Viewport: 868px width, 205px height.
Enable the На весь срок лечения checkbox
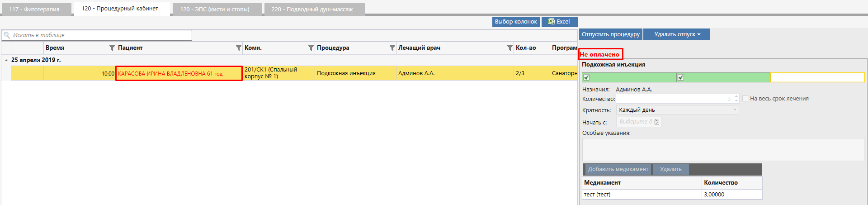[745, 99]
